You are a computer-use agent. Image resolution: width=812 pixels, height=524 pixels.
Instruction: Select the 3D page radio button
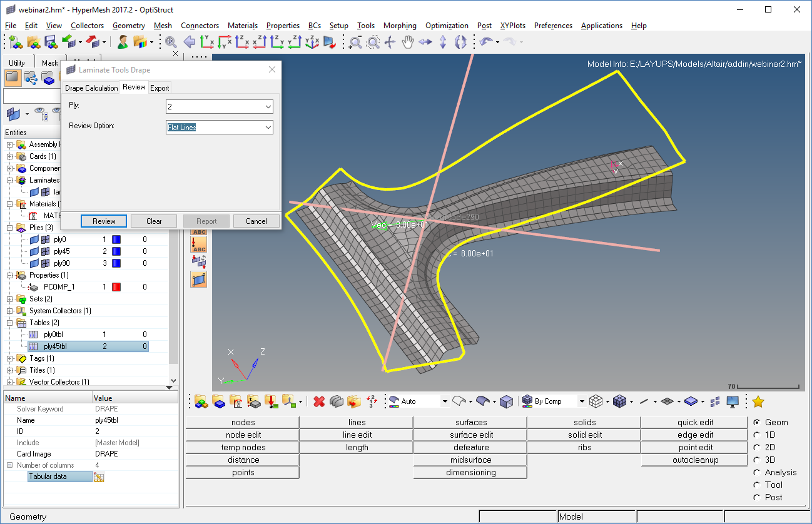click(x=757, y=460)
